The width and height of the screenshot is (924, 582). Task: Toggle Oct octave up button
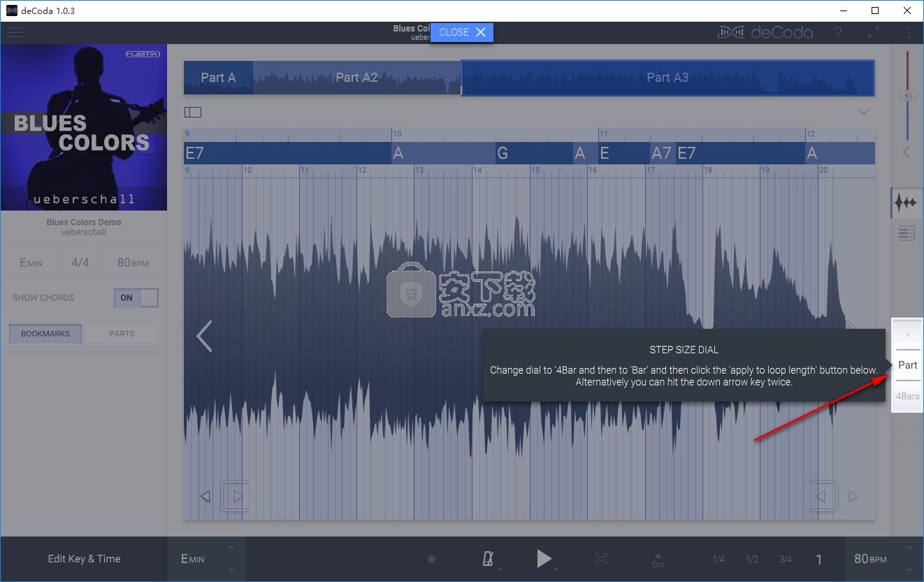(x=657, y=560)
